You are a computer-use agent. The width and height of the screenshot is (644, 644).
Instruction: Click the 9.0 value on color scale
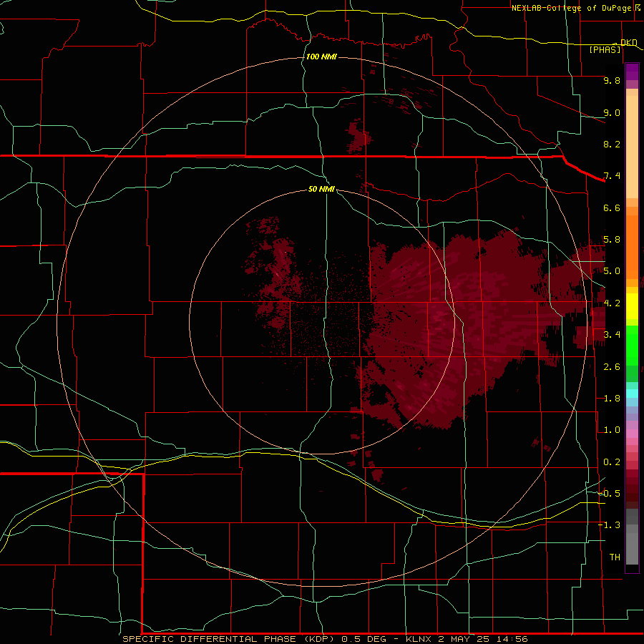click(612, 112)
